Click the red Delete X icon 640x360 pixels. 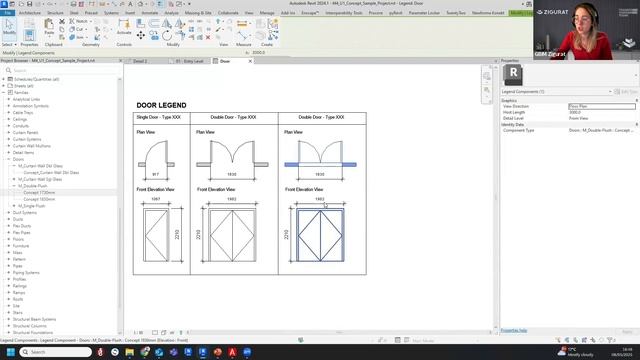[208, 38]
